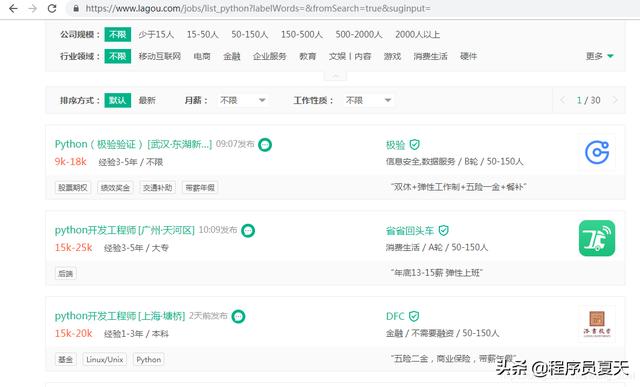Filter company size to 500-2000人
The width and height of the screenshot is (640, 387).
pos(359,35)
